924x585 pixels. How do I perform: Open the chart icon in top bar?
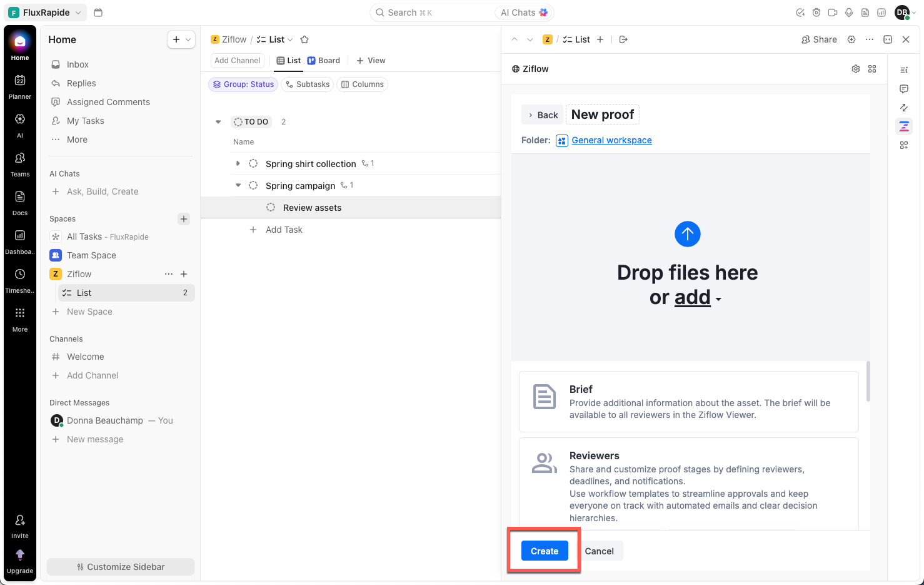coord(881,13)
